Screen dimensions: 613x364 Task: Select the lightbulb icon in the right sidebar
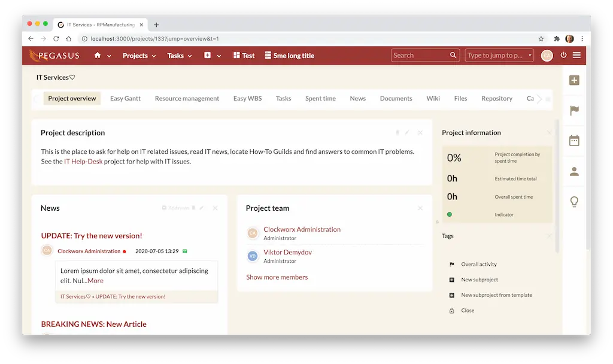574,202
